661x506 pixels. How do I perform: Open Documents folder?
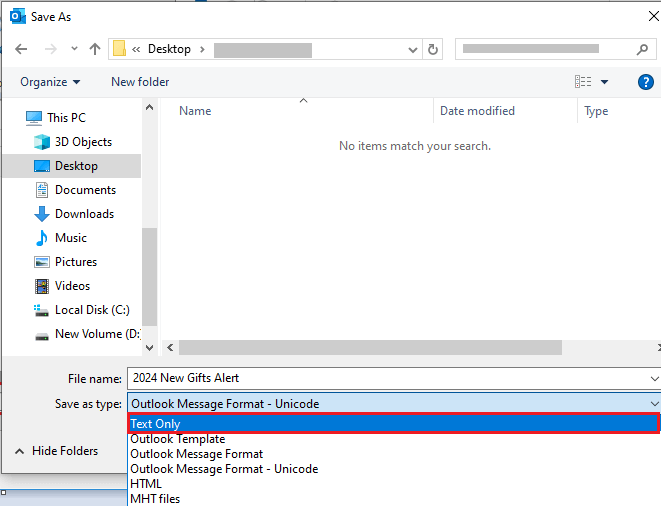[85, 190]
